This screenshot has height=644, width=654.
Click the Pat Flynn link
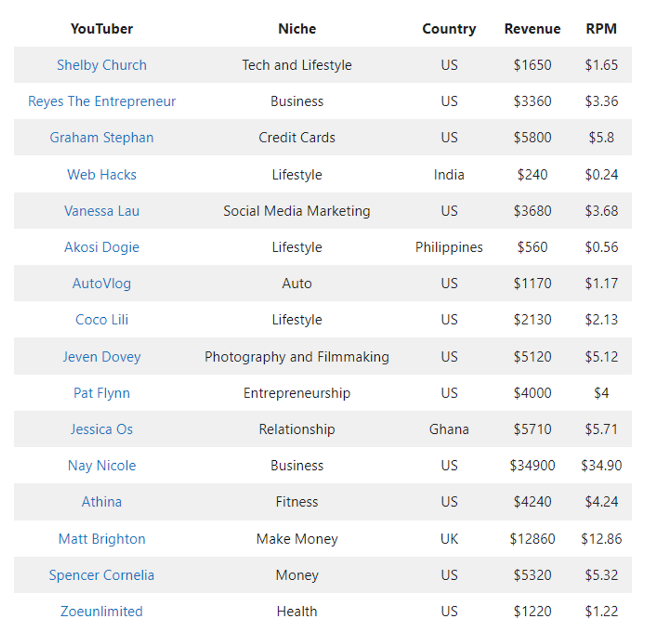click(101, 393)
